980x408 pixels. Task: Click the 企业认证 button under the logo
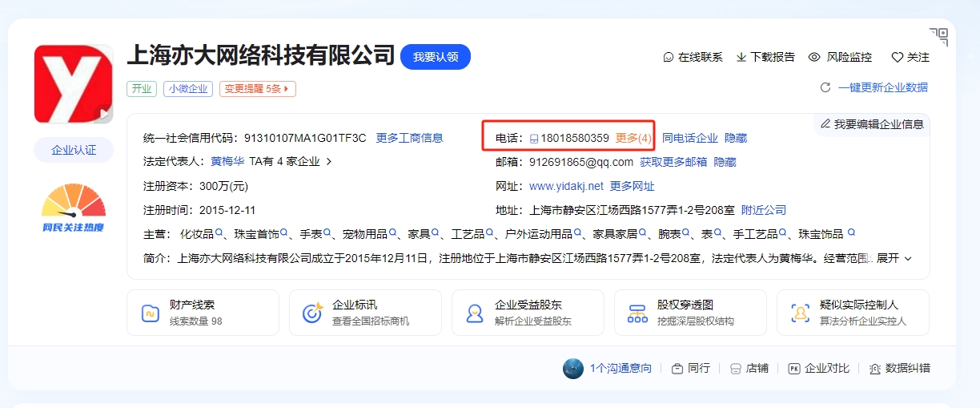pos(74,150)
